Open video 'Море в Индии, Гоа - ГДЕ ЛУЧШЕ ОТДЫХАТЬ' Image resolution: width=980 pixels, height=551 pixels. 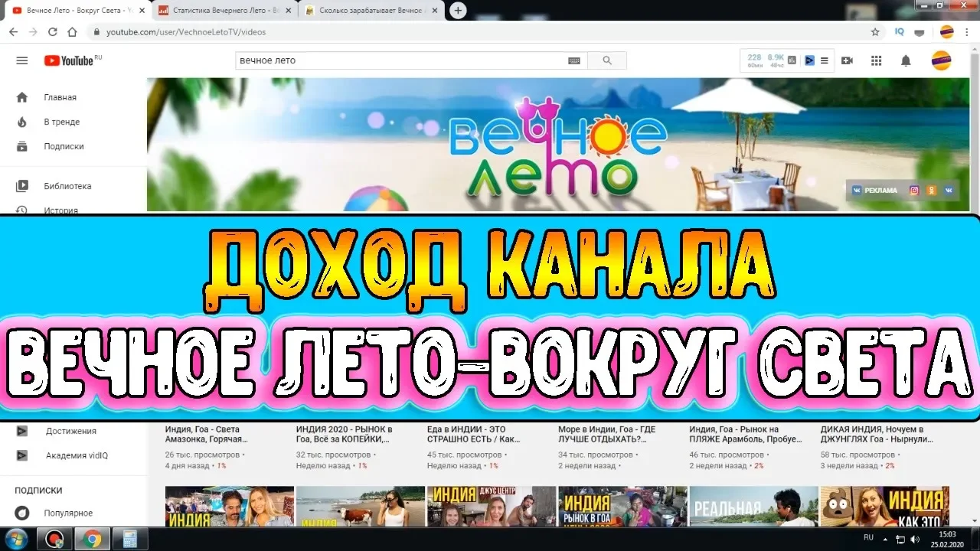coord(606,435)
